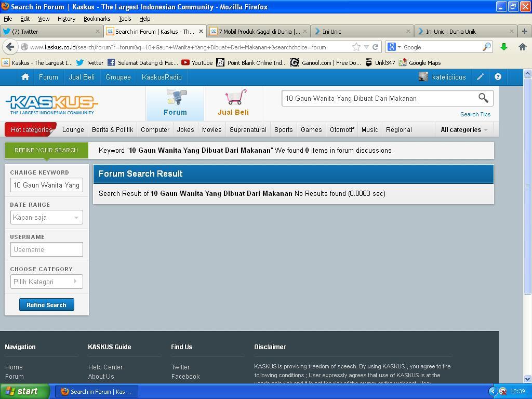Go to Firefox home page icon
532x399 pixels.
523,47
